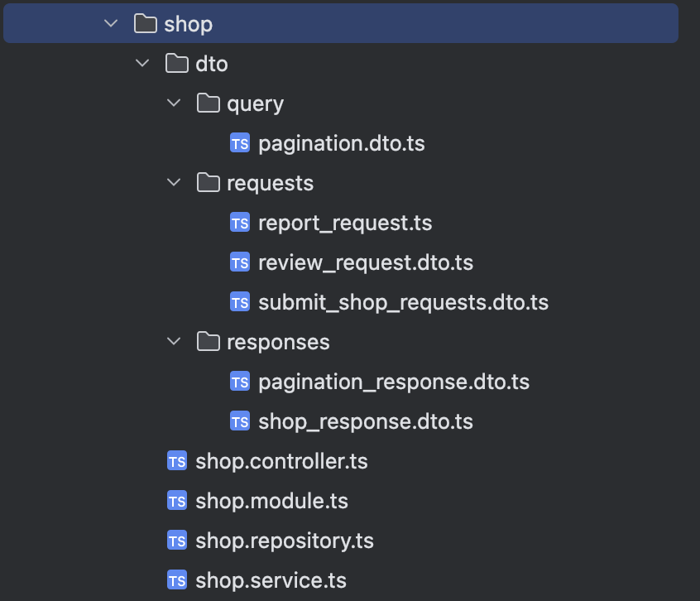This screenshot has height=601, width=700.
Task: Click the dto folder icon
Action: click(x=177, y=64)
